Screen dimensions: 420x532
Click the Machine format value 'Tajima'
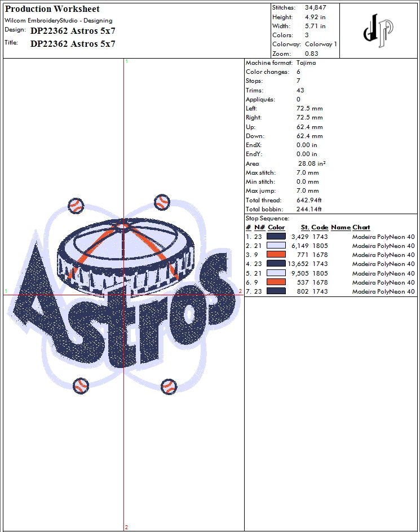(306, 63)
